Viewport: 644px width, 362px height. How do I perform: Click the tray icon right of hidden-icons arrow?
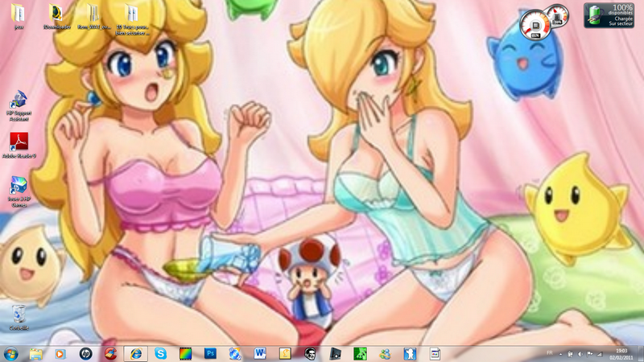click(570, 354)
